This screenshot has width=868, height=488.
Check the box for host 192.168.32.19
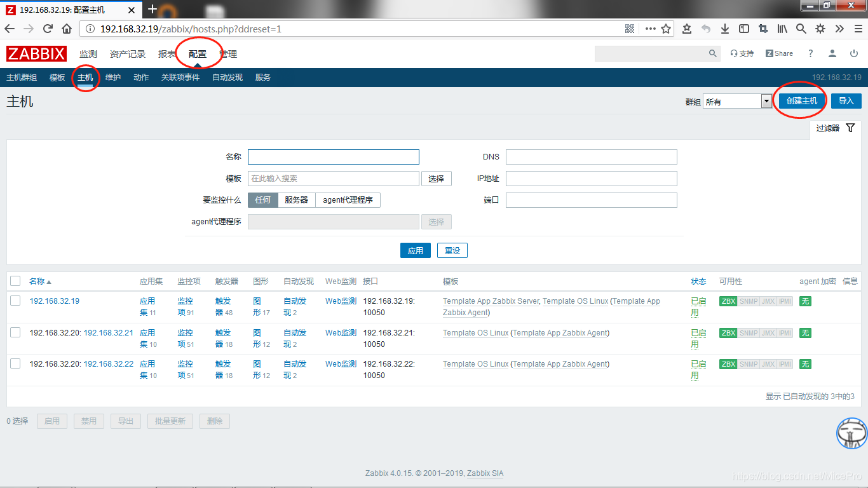[x=15, y=301]
